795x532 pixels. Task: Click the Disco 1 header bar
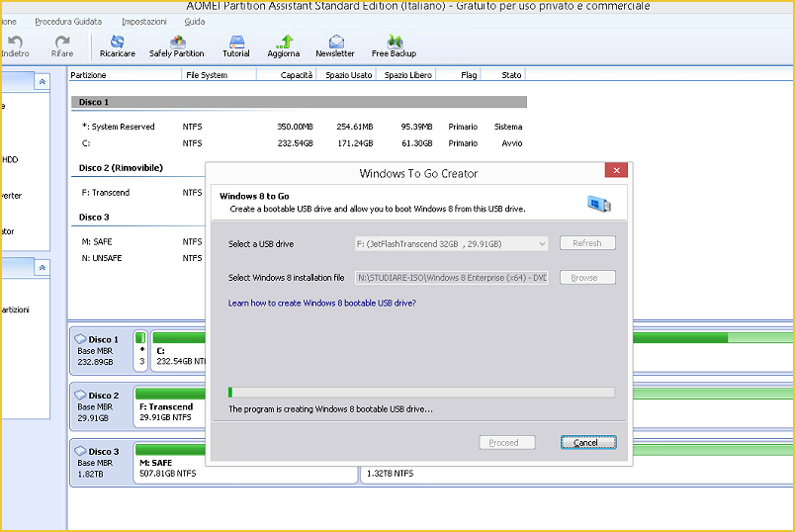[x=300, y=102]
